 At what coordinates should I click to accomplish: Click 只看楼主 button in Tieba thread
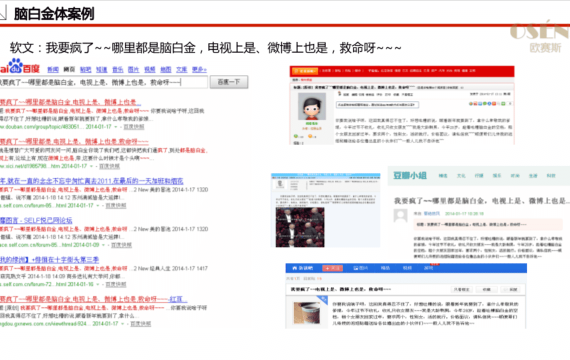461,289
